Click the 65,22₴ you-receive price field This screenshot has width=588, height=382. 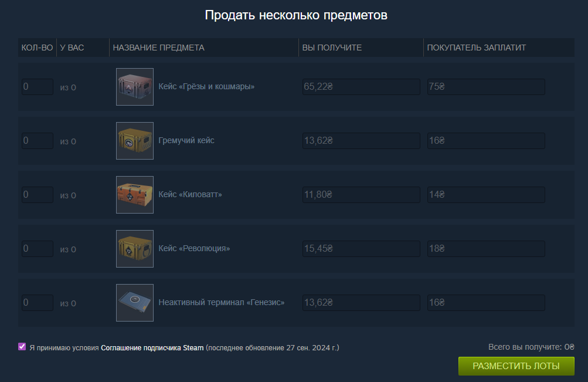361,87
